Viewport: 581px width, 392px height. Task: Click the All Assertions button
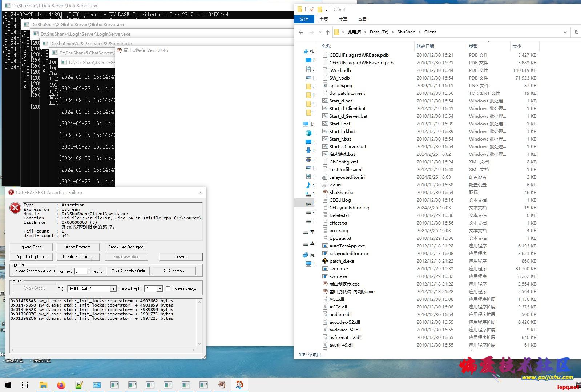pyautogui.click(x=174, y=271)
